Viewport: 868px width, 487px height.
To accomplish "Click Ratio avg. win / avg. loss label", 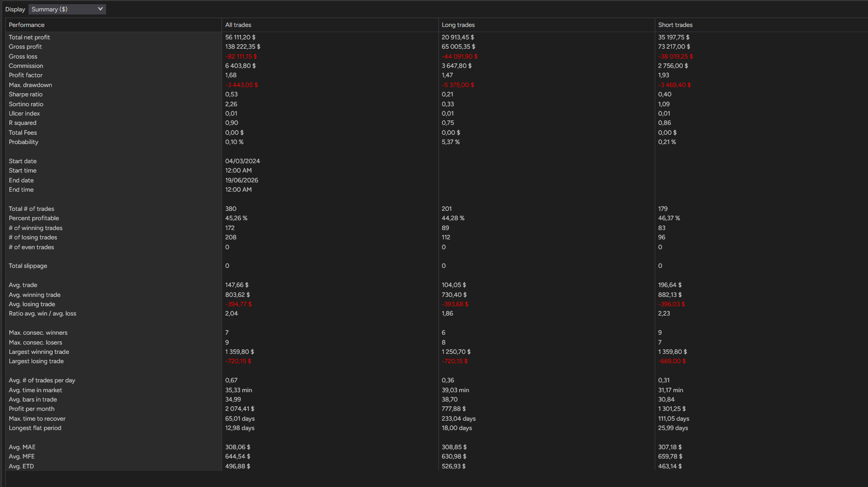I will click(x=42, y=313).
